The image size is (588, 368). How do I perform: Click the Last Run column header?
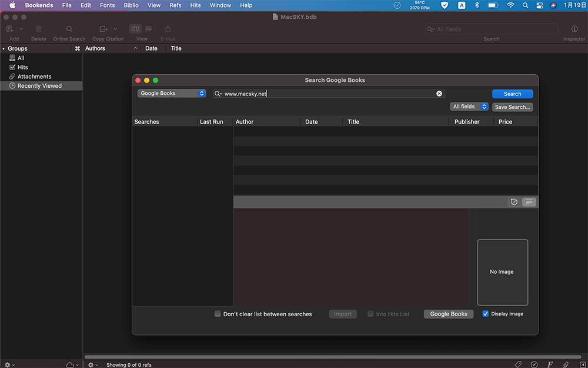(215, 122)
